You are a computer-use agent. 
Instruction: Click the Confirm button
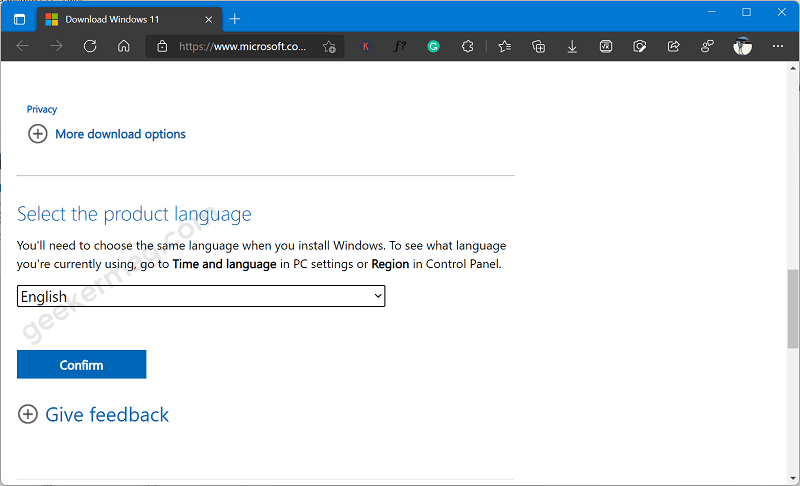click(x=82, y=365)
